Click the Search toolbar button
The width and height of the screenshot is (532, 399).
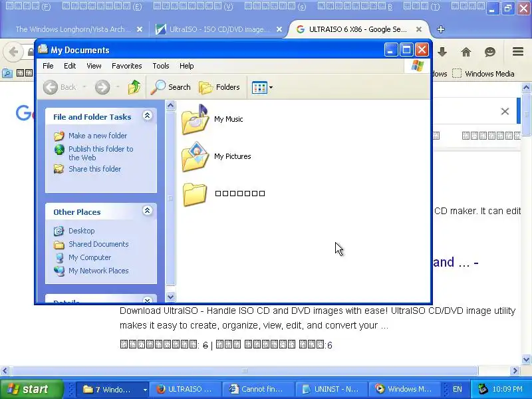click(170, 87)
